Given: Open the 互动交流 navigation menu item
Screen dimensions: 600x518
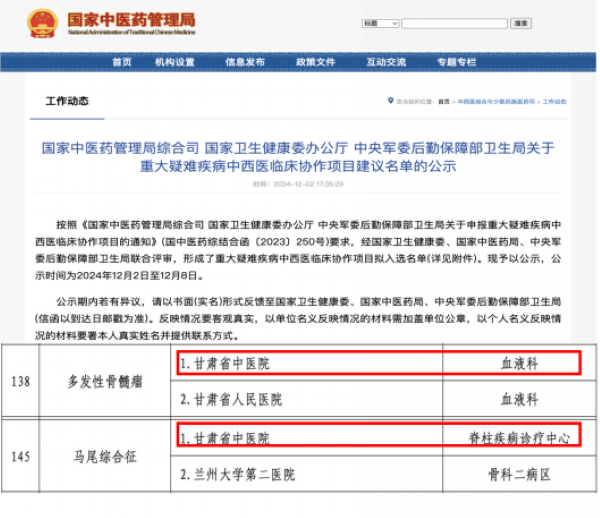Looking at the screenshot, I should click(386, 62).
